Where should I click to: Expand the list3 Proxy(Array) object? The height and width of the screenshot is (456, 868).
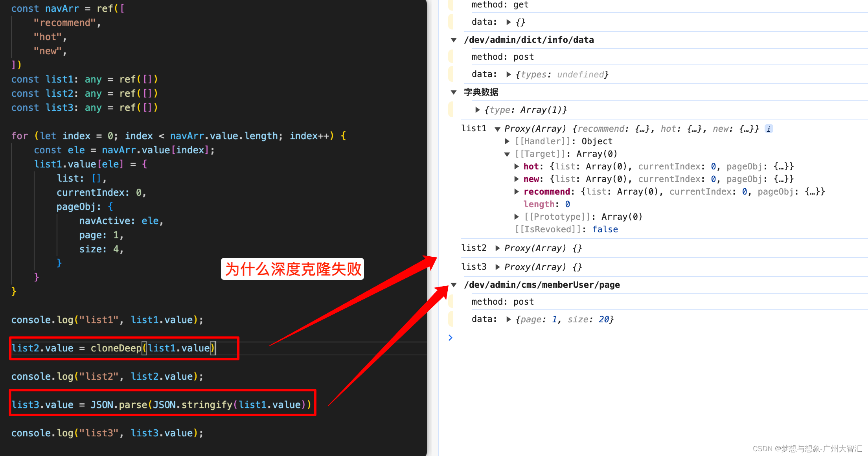pos(497,267)
